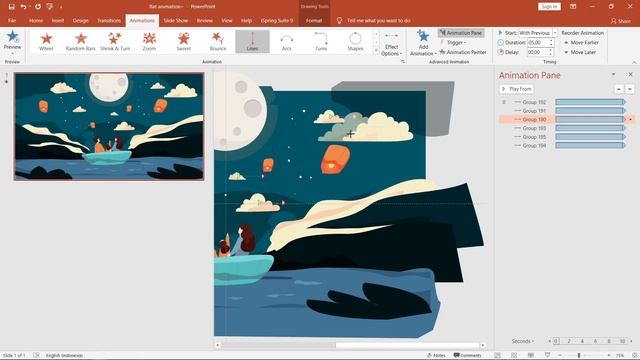This screenshot has width=640, height=360.
Task: Apply the Zoom animation effect
Action: pos(149,42)
